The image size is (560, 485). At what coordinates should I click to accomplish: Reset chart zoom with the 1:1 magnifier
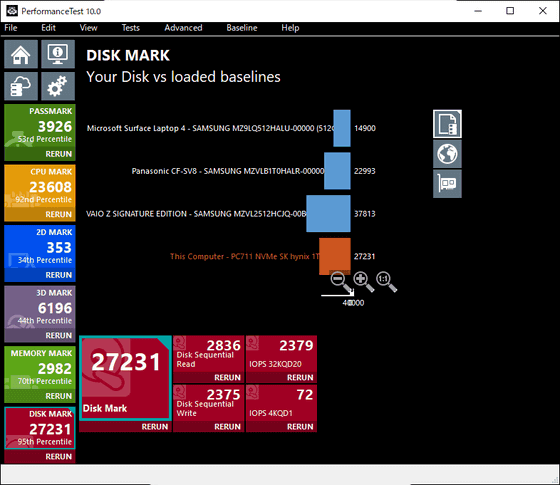coord(386,282)
